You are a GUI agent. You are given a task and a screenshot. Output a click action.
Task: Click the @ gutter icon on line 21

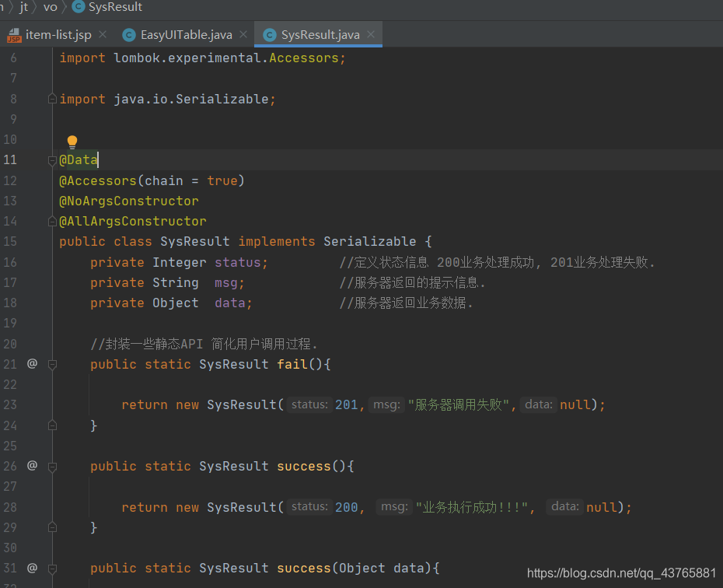coord(32,364)
